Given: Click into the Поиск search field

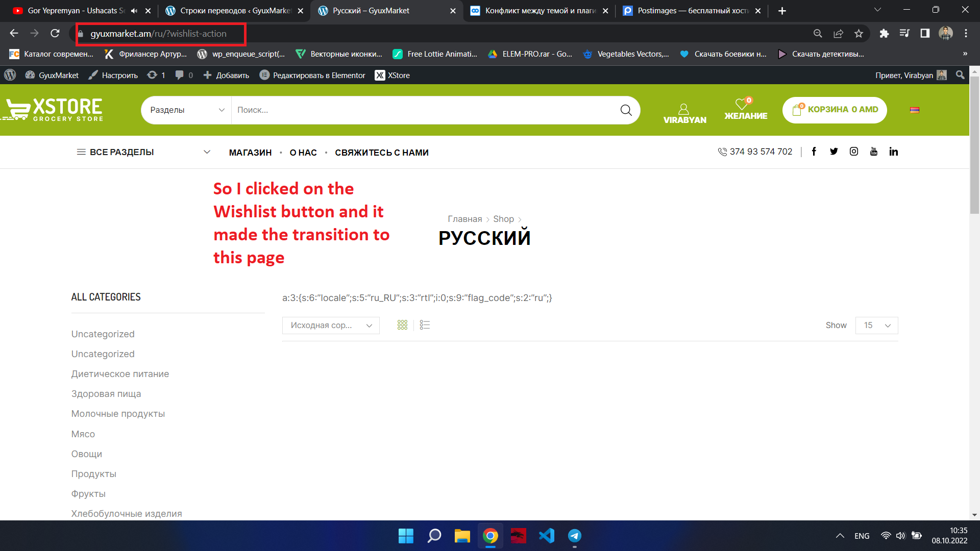Looking at the screenshot, I should coord(419,110).
